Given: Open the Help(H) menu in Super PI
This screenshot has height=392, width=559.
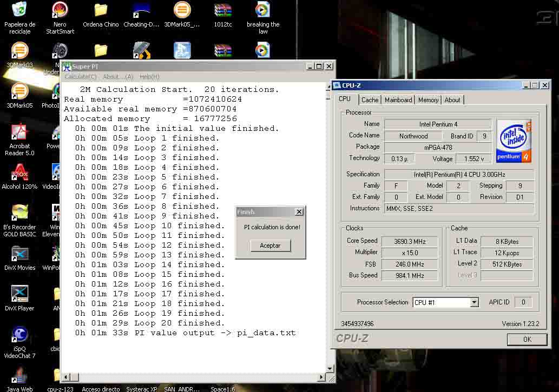Looking at the screenshot, I should [149, 77].
